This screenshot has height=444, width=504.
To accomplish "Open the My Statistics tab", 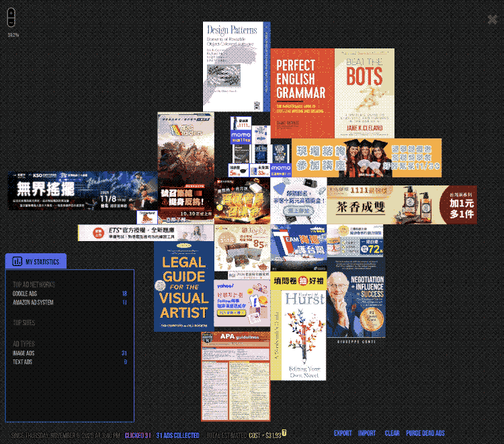I will coord(36,262).
